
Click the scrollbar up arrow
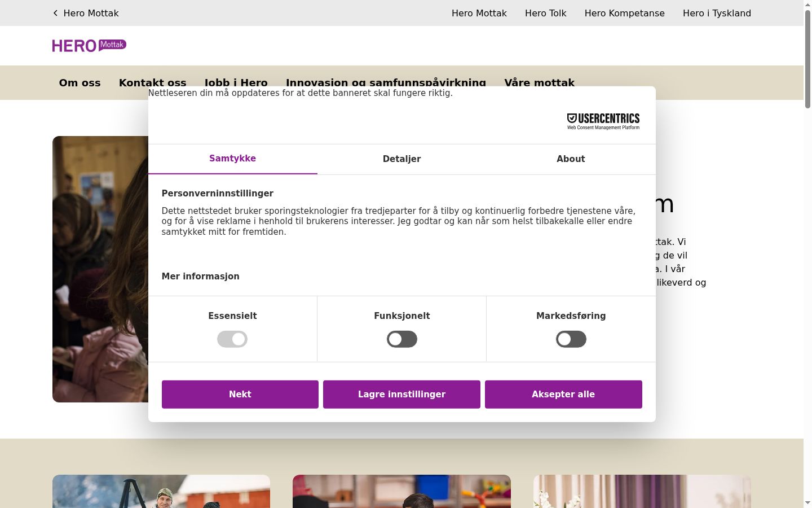[x=807, y=4]
